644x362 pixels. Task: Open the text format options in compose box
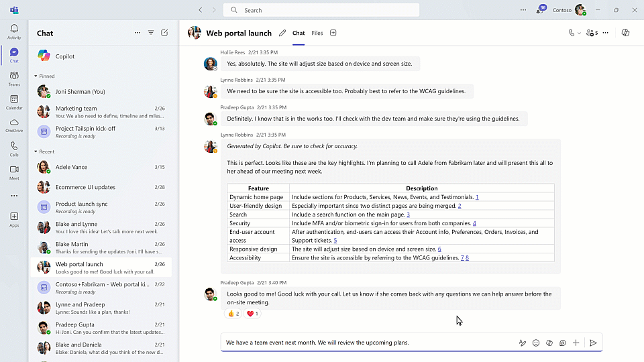click(523, 343)
